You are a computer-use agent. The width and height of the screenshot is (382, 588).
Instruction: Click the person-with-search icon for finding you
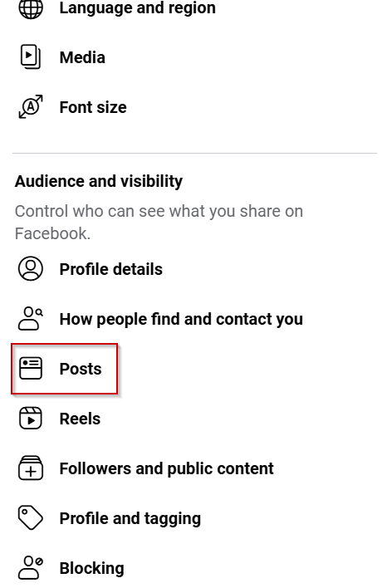pos(31,319)
